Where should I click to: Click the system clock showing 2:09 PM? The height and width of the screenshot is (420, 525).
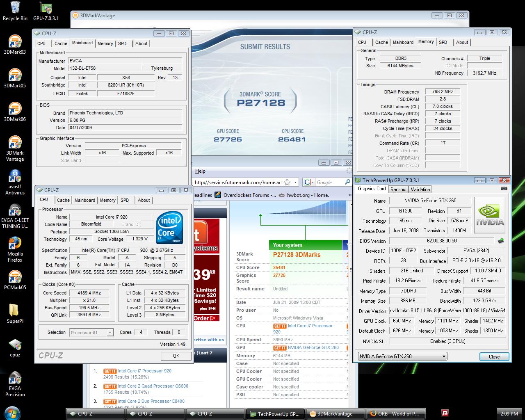509,413
